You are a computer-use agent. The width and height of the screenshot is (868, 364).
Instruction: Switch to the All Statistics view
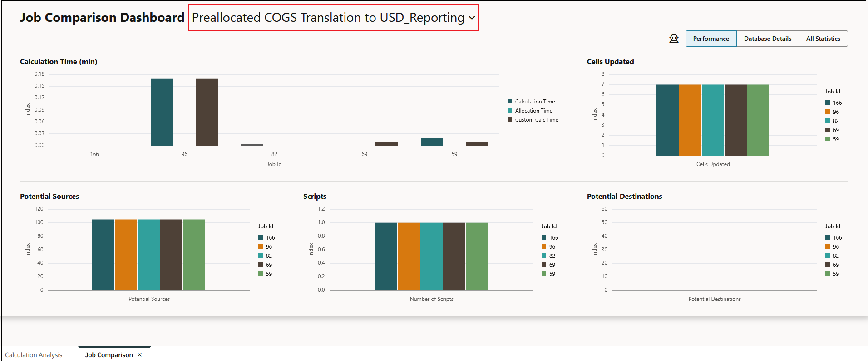click(x=823, y=39)
